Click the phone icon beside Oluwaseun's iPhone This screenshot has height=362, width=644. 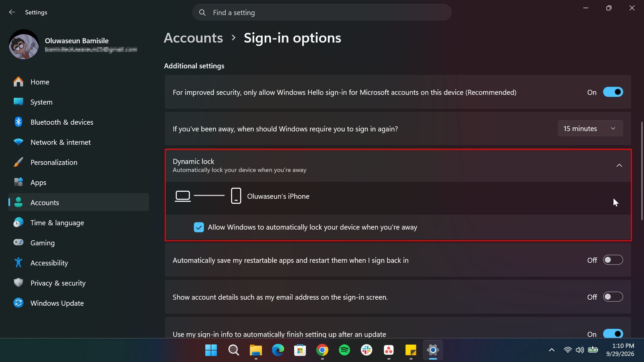pyautogui.click(x=236, y=196)
